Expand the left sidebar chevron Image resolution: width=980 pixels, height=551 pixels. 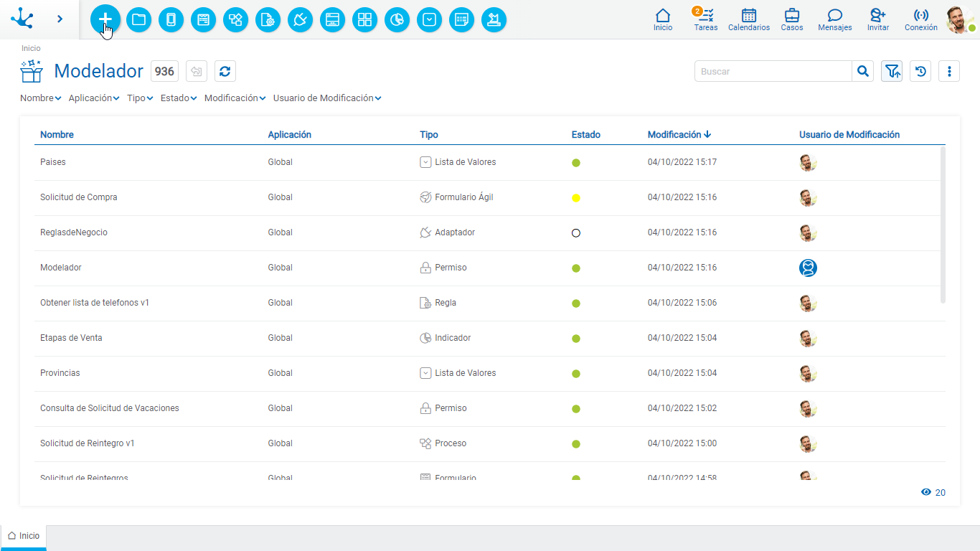(x=60, y=19)
